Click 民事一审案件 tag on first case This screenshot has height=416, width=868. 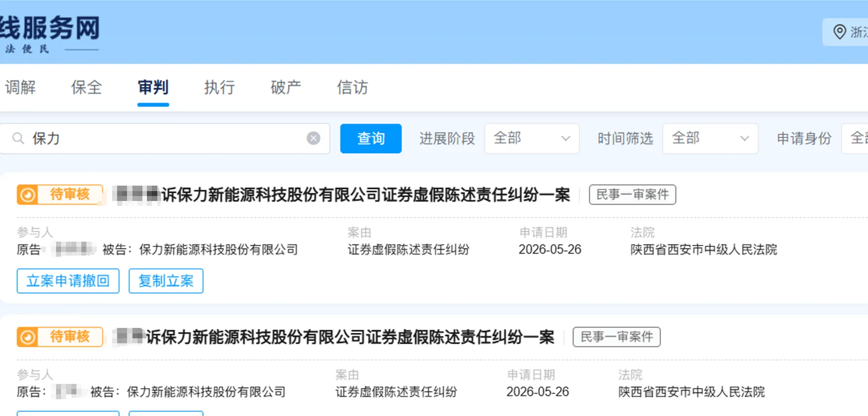point(632,195)
